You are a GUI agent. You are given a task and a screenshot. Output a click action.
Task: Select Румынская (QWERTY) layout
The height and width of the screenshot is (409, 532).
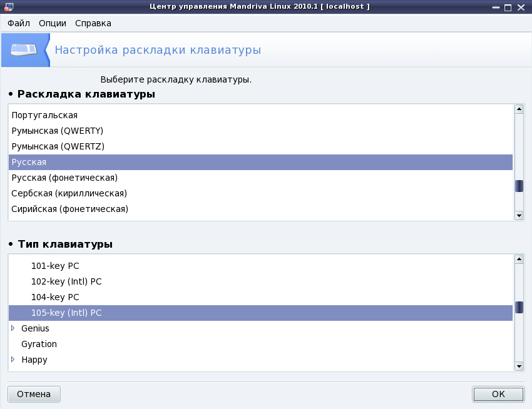(x=260, y=131)
